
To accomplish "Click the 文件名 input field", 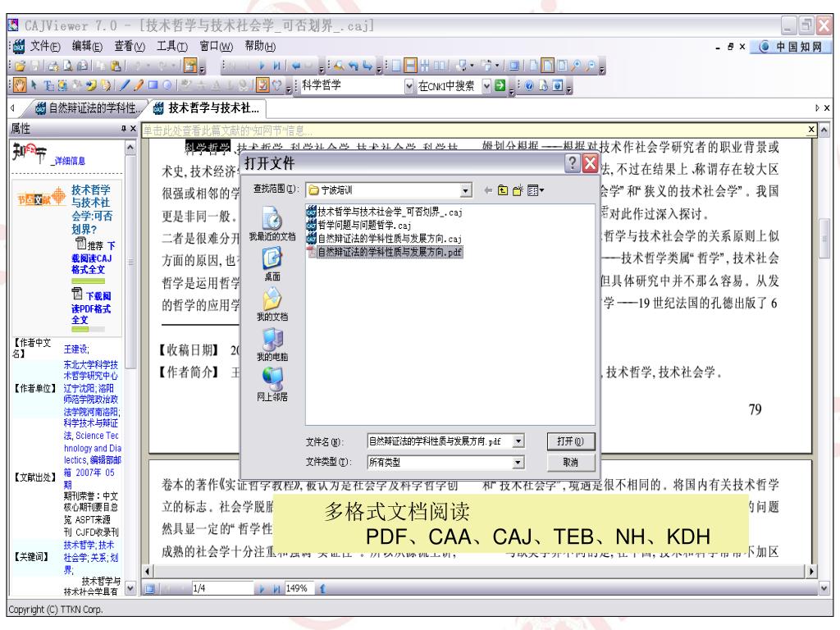I will click(440, 441).
